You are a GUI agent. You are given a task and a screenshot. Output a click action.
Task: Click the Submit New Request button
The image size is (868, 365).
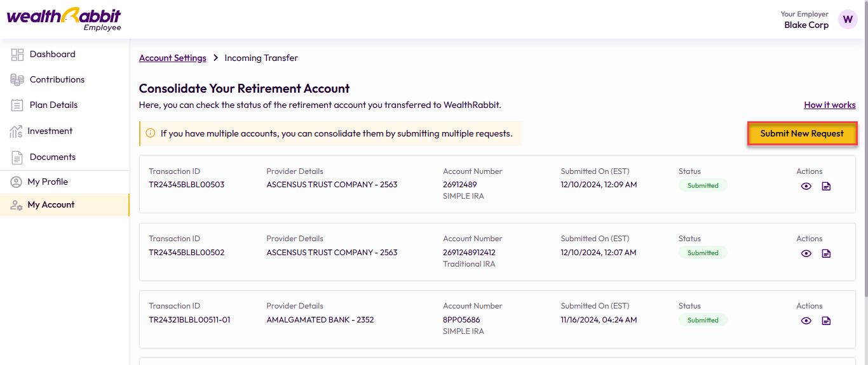(802, 133)
